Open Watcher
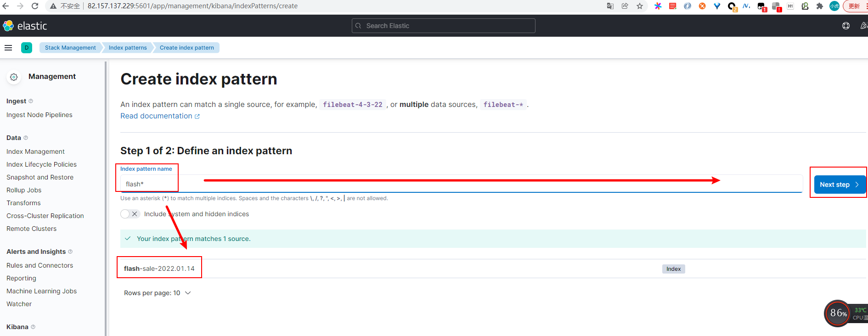The width and height of the screenshot is (868, 336). click(19, 304)
